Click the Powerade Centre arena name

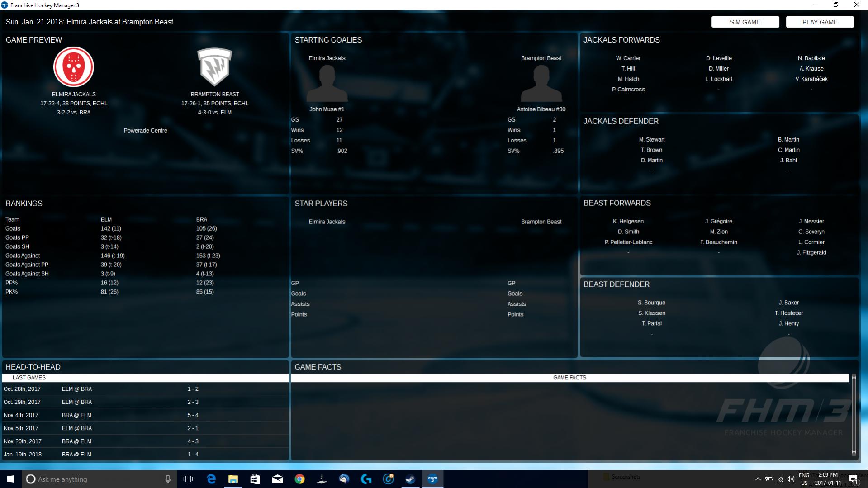point(146,131)
